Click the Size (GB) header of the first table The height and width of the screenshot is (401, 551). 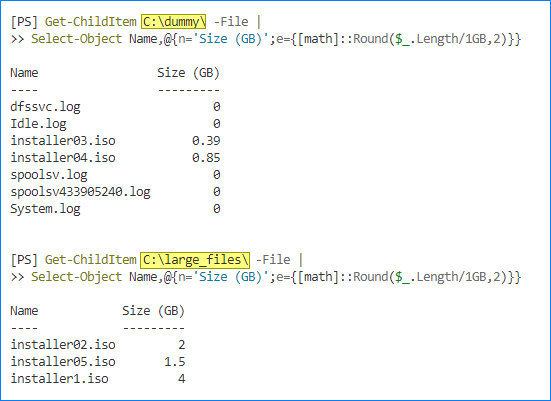188,73
